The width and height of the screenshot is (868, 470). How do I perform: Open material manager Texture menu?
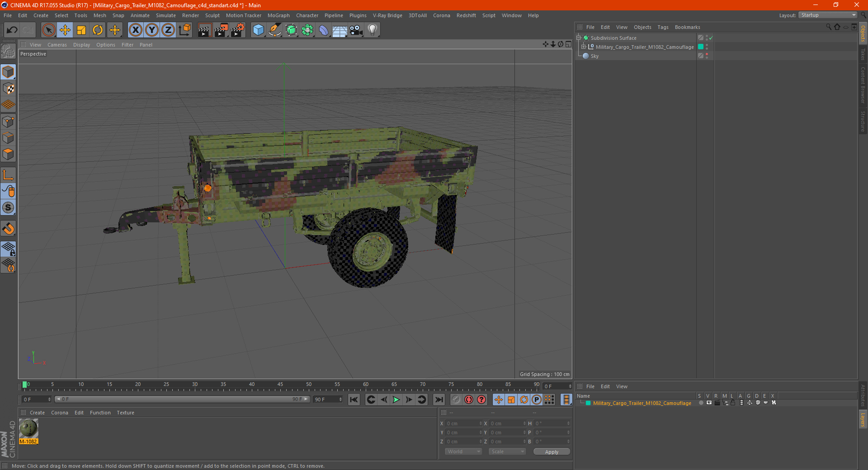tap(125, 413)
